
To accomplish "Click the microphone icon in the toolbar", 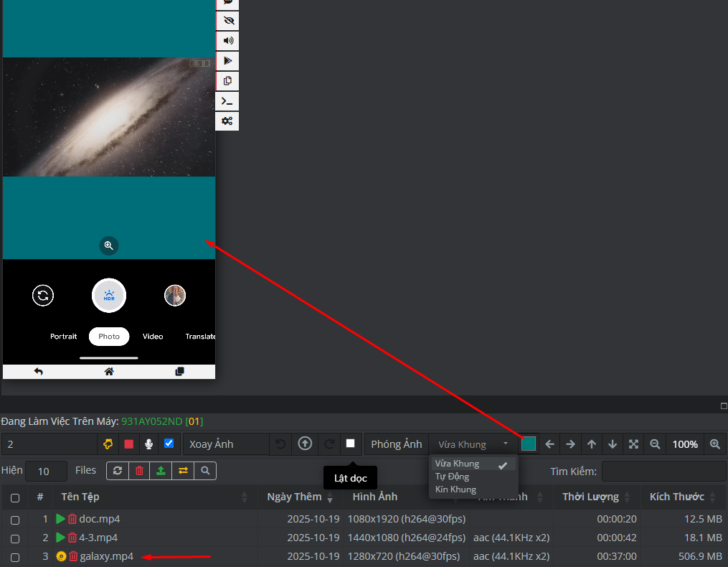I will point(148,444).
